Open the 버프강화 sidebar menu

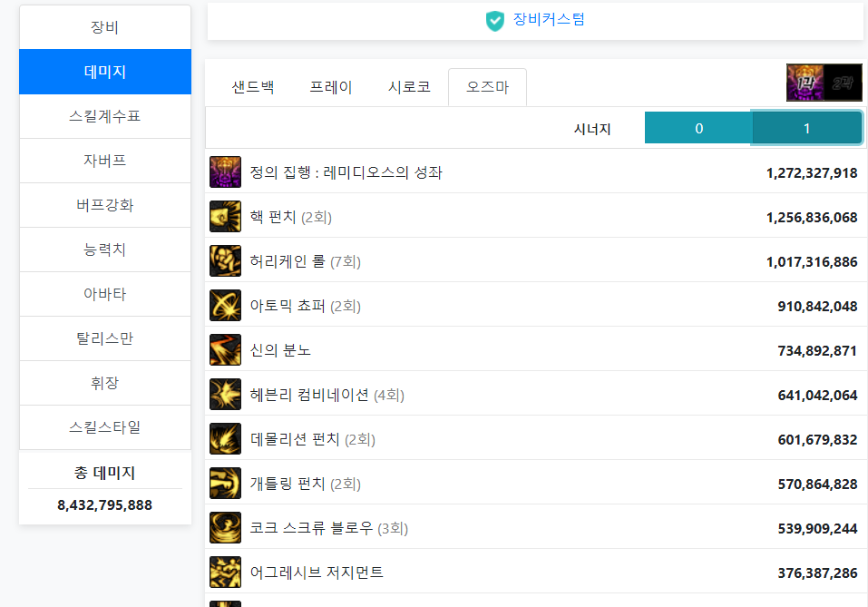(105, 205)
